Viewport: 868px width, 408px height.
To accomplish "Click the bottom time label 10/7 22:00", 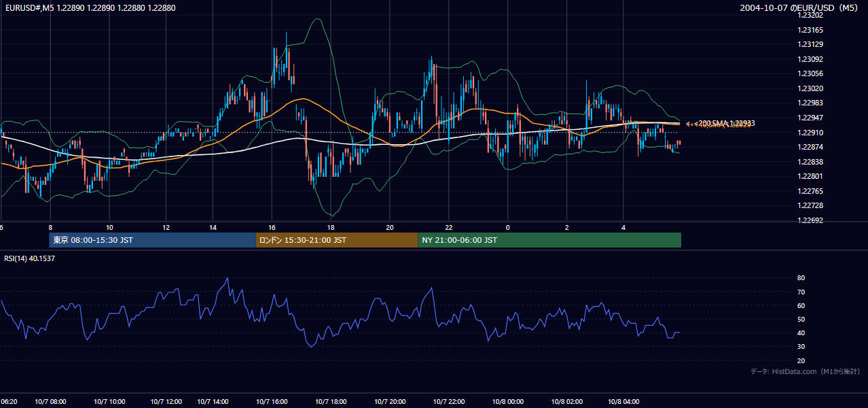I will click(x=448, y=402).
